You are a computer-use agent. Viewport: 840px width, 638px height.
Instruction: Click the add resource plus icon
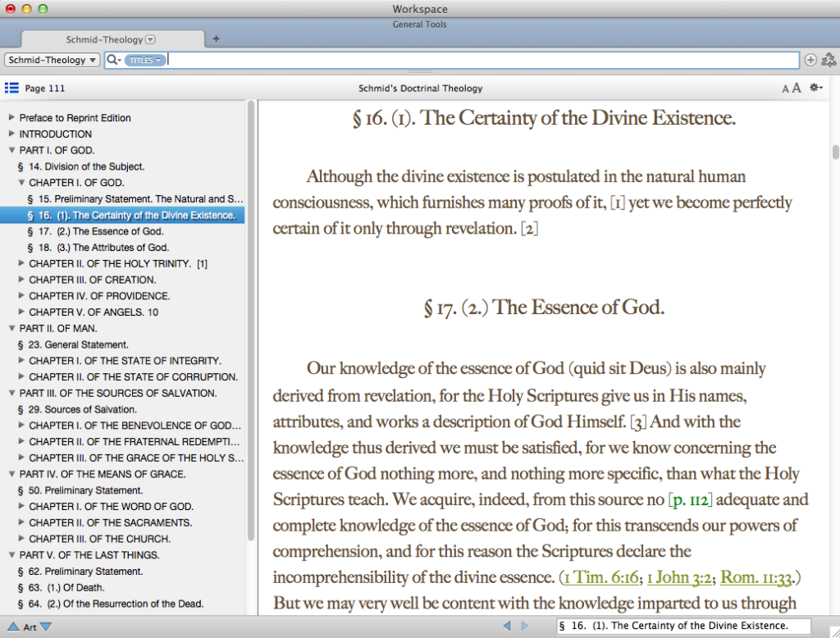810,59
